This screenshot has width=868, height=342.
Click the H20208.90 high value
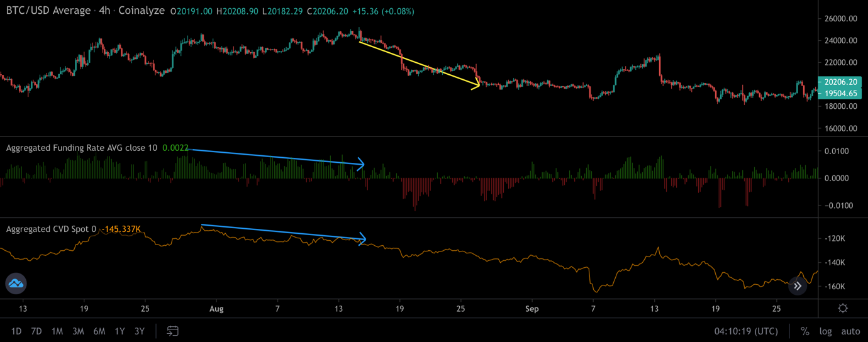pos(237,11)
